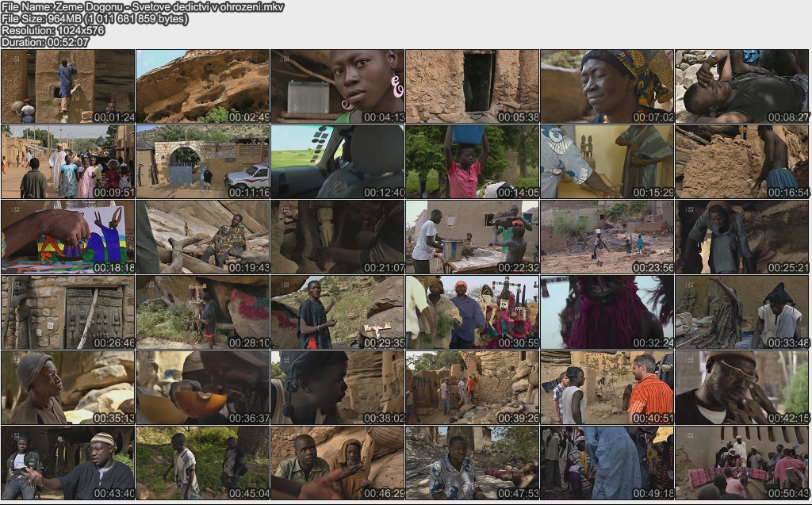
Task: Choose the man in orange striped shirt frame
Action: pyautogui.click(x=607, y=388)
